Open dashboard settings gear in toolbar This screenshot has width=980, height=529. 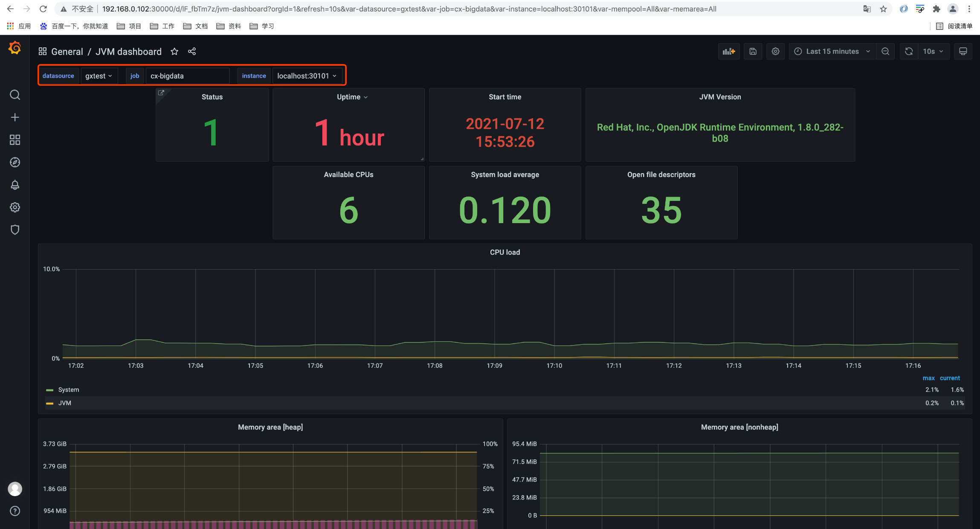tap(776, 51)
